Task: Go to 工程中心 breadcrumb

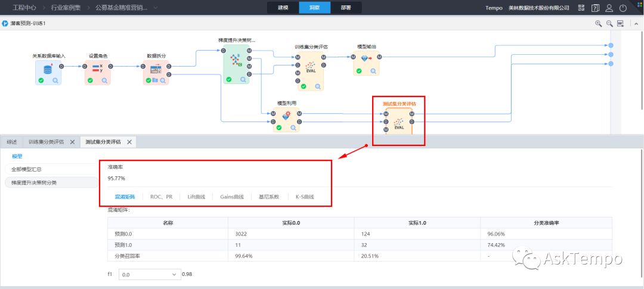Action: 24,8
